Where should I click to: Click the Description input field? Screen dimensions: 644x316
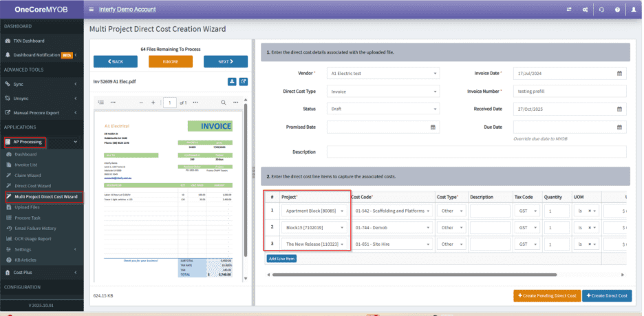coord(476,151)
